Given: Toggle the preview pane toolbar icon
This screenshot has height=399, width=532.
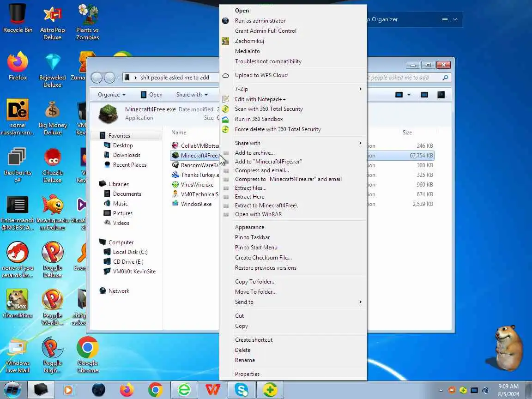Looking at the screenshot, I should [424, 95].
